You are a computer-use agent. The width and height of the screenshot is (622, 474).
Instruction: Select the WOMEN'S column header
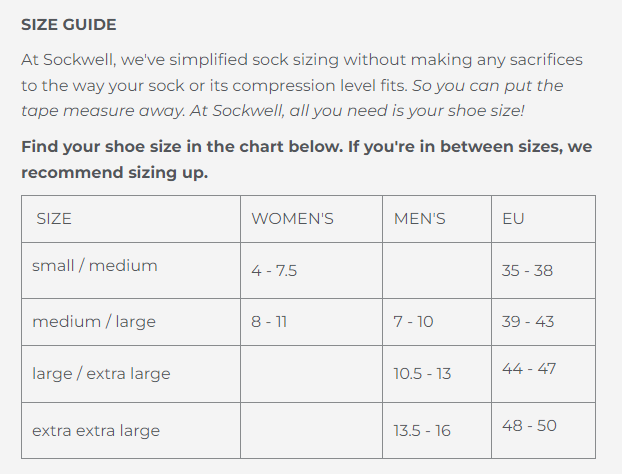point(292,218)
